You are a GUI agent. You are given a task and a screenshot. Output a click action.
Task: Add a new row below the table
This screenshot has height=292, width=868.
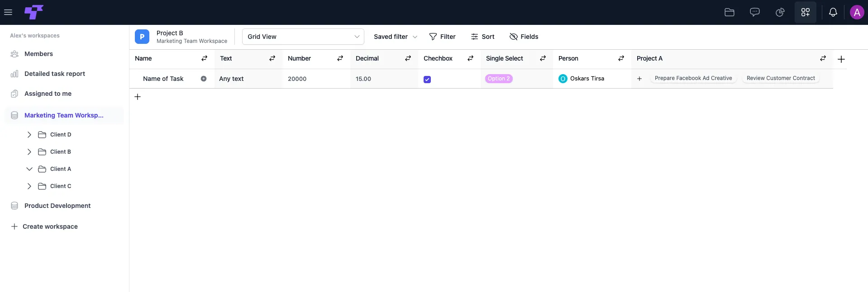138,97
